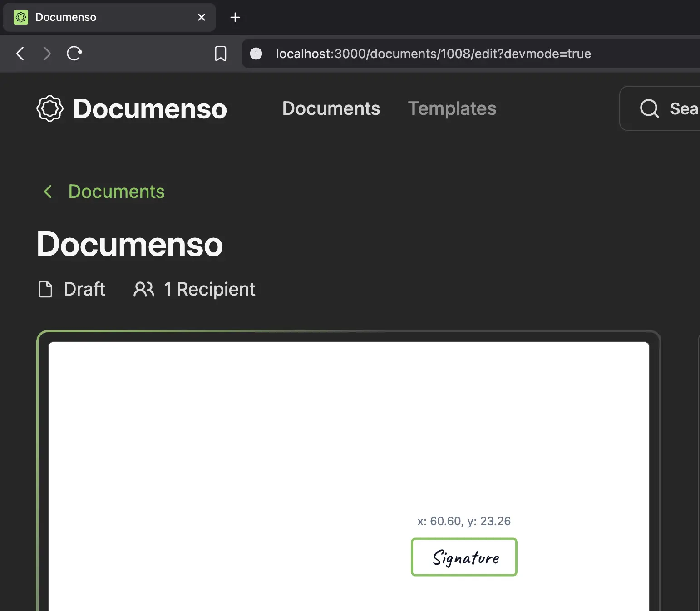Bookmark this page via bookmark icon
The image size is (700, 611).
pos(221,54)
